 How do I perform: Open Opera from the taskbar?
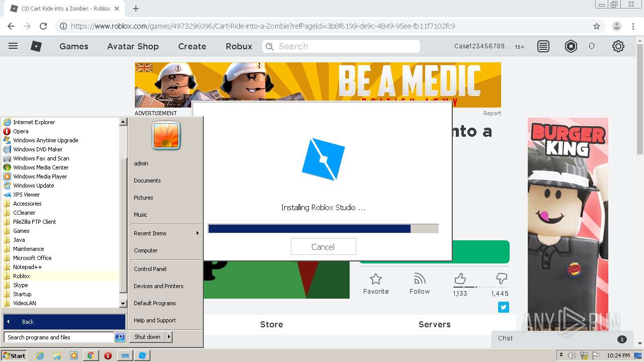point(108,355)
